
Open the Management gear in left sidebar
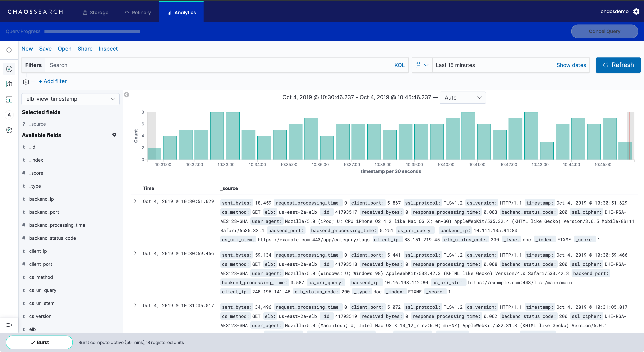click(x=9, y=130)
